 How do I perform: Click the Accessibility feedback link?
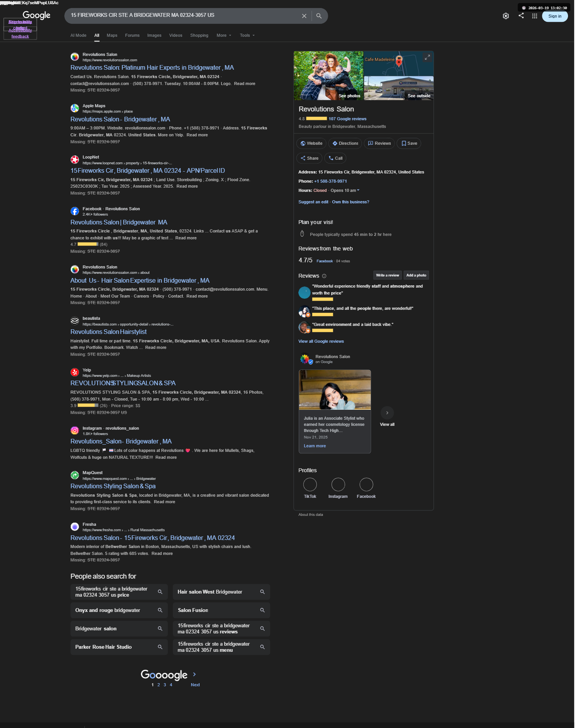tap(20, 34)
